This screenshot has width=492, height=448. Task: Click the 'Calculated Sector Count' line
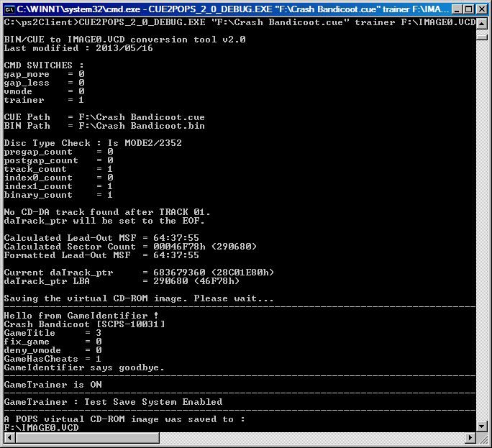click(130, 247)
